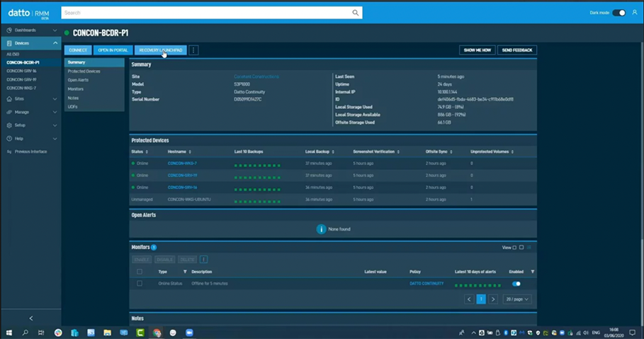Check the select-all checkbox in Monitors header
Viewport: 644px width, 339px height.
(x=140, y=272)
